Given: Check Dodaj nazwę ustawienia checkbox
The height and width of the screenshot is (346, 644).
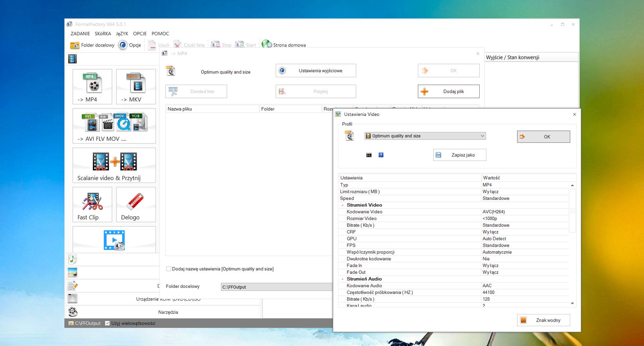Looking at the screenshot, I should tap(168, 269).
